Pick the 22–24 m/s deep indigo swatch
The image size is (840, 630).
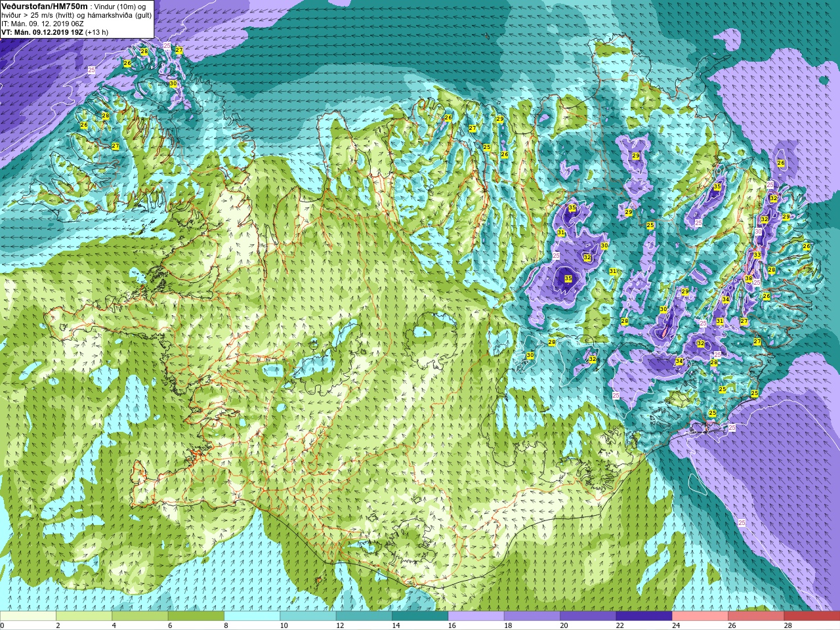click(644, 616)
